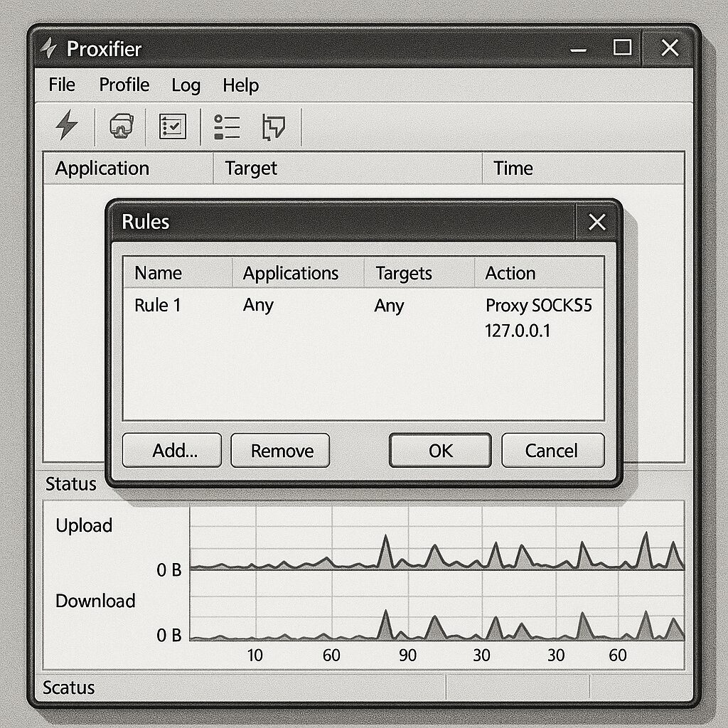Click the Scatus text in the status bar

coord(68,688)
